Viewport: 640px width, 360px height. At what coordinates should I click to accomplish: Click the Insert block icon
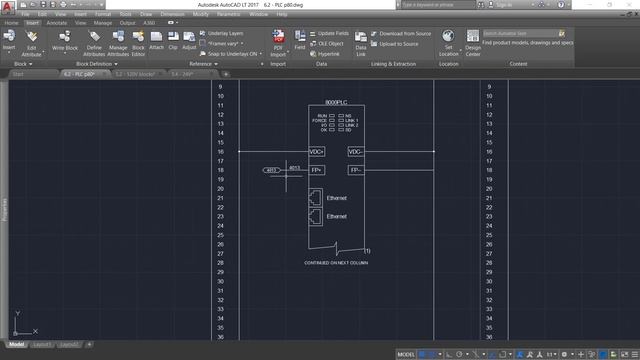(x=9, y=36)
